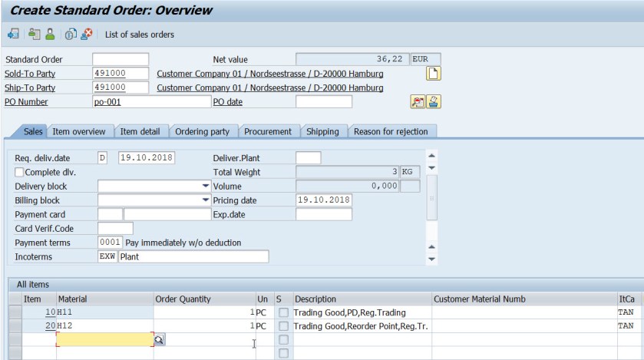Enable the Complete dlv. checkbox
Image resolution: width=644 pixels, height=360 pixels.
tap(20, 172)
